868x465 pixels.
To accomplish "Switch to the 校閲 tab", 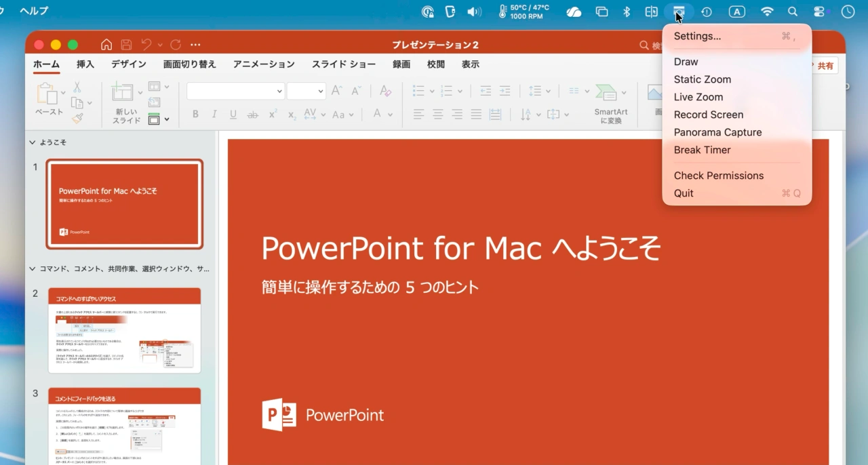I will point(436,64).
